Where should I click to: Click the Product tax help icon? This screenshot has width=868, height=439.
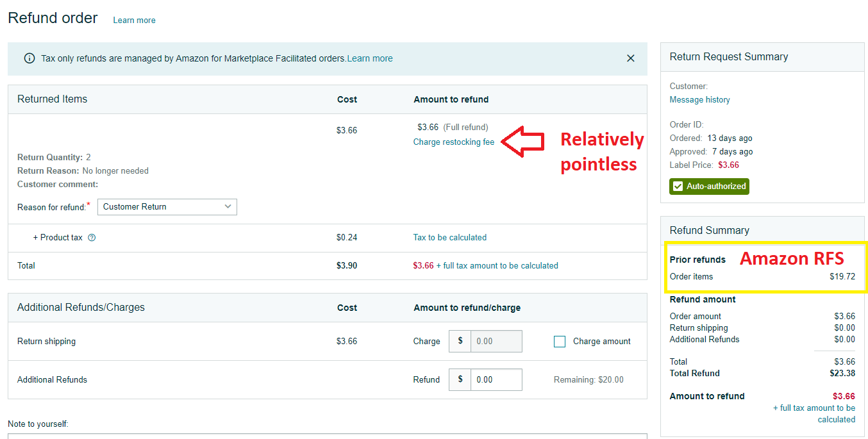pyautogui.click(x=92, y=238)
